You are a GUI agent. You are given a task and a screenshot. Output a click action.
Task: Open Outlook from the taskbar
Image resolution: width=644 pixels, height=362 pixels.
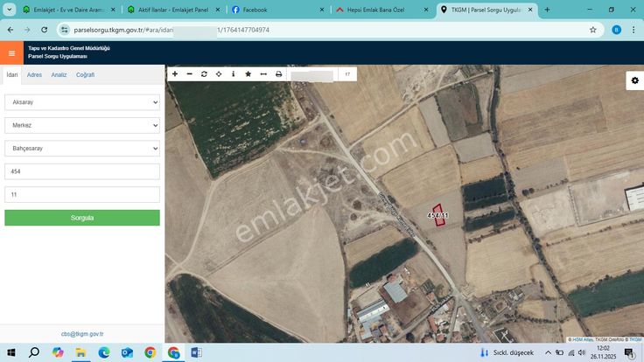pos(127,352)
